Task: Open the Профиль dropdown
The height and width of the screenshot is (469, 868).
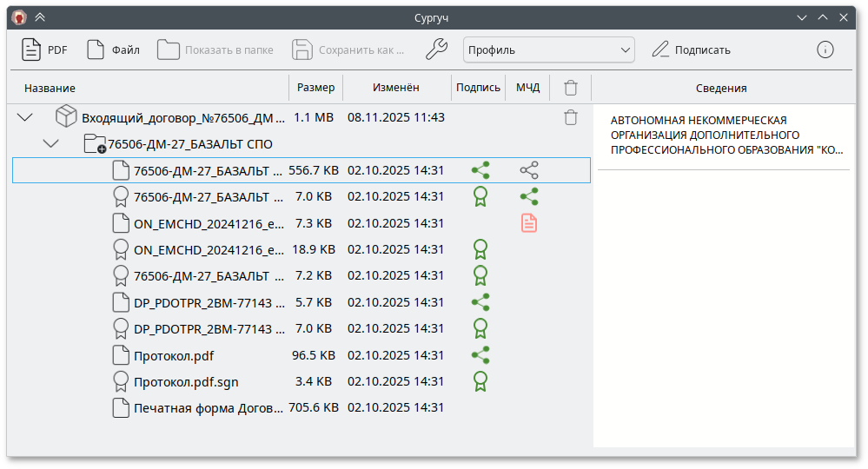Action: click(x=548, y=50)
